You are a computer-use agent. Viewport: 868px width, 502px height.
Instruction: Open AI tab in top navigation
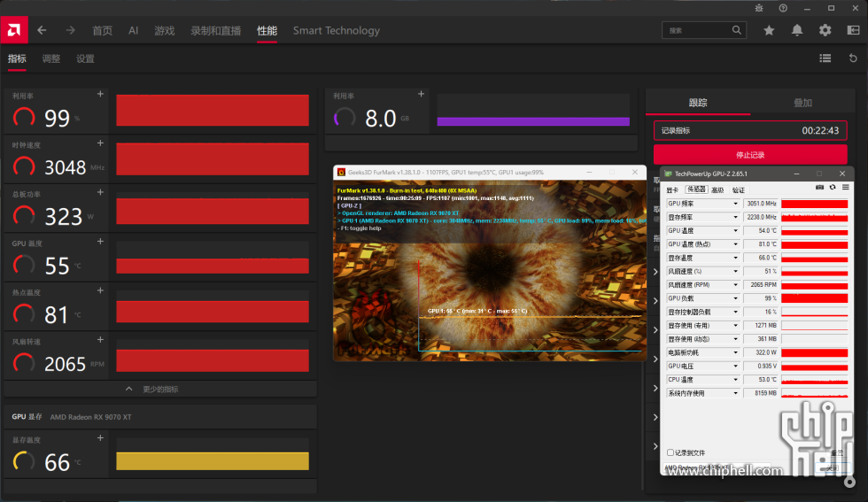(x=134, y=30)
